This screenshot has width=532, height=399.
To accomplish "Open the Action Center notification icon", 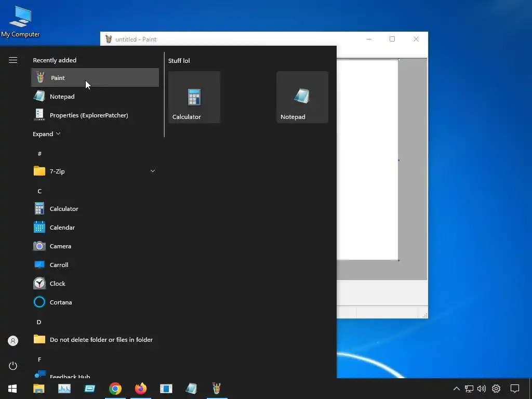I will pos(515,389).
